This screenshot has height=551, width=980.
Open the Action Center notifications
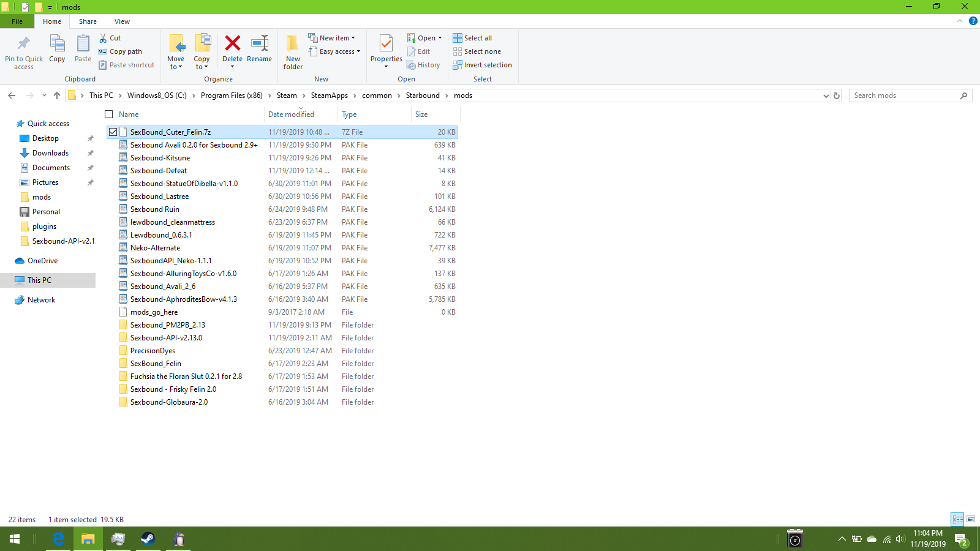[960, 539]
